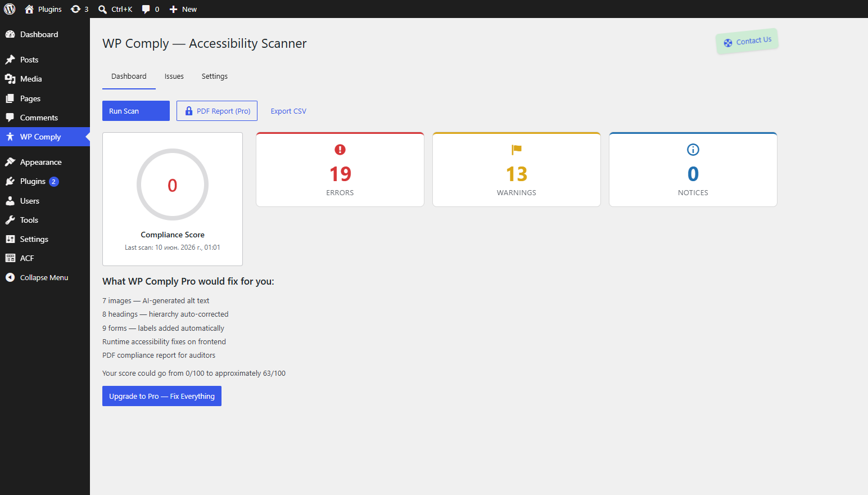868x495 pixels.
Task: Open Media in the admin menu
Action: pos(45,79)
